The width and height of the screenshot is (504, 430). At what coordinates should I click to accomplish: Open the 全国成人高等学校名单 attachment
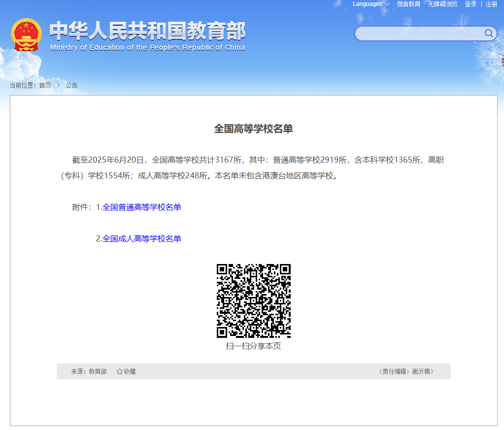(142, 239)
